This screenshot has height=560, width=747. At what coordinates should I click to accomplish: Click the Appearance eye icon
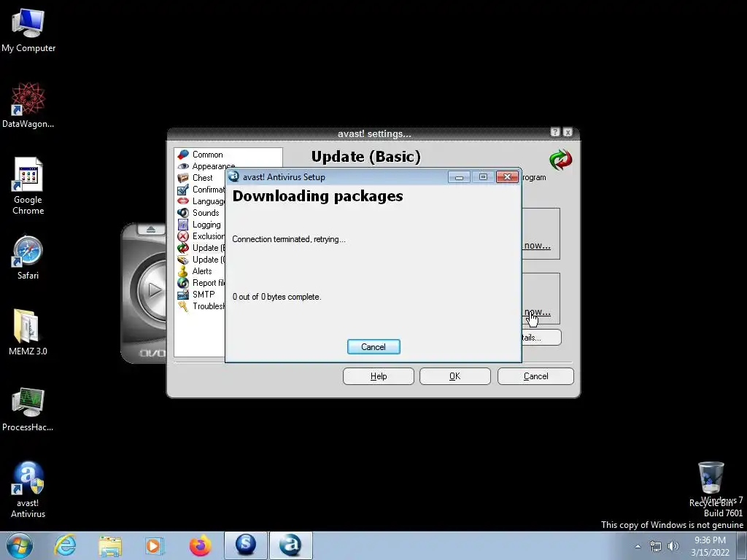[183, 166]
